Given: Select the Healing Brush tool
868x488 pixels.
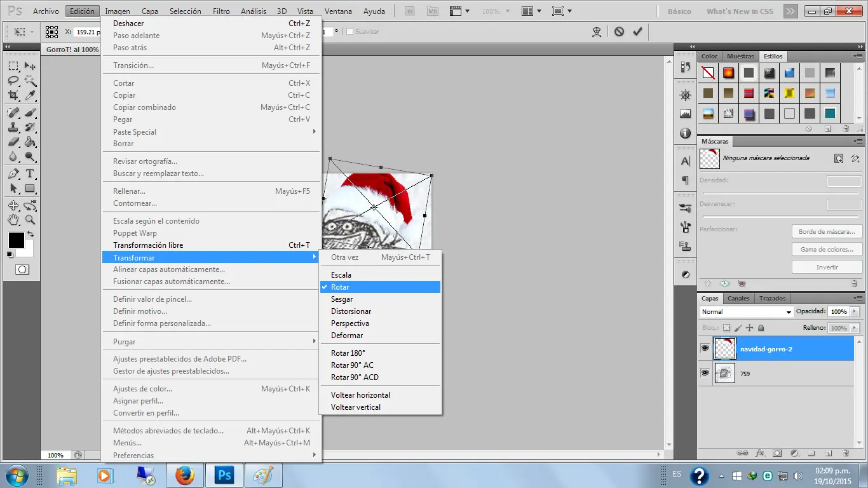Looking at the screenshot, I should pyautogui.click(x=14, y=112).
